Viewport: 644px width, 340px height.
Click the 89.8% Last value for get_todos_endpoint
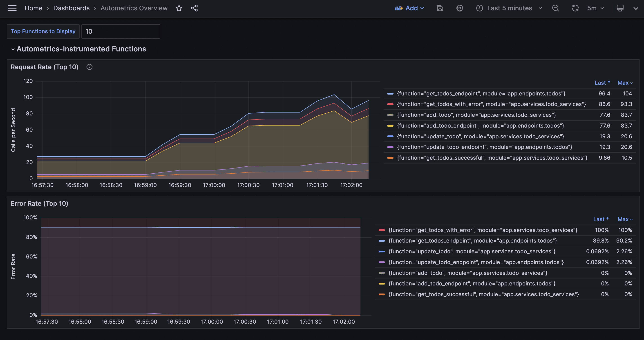tap(601, 241)
